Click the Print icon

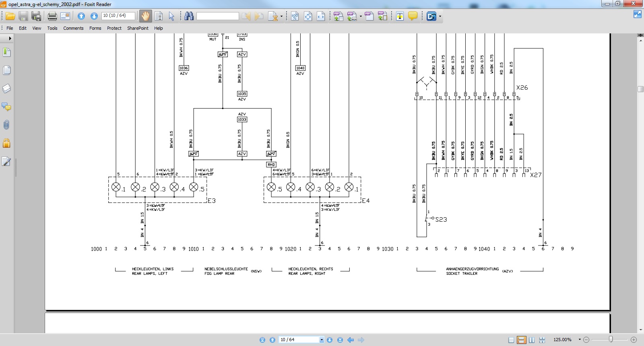coord(52,16)
